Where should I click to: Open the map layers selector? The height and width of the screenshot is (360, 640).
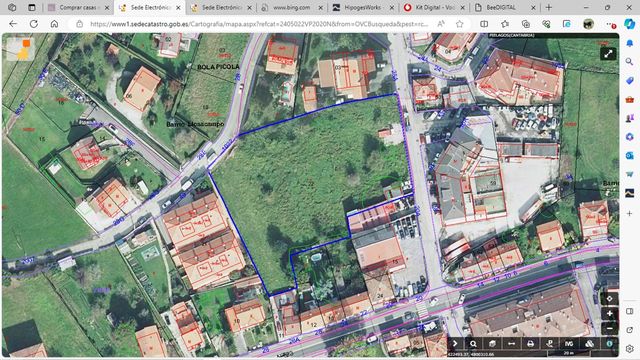[589, 344]
